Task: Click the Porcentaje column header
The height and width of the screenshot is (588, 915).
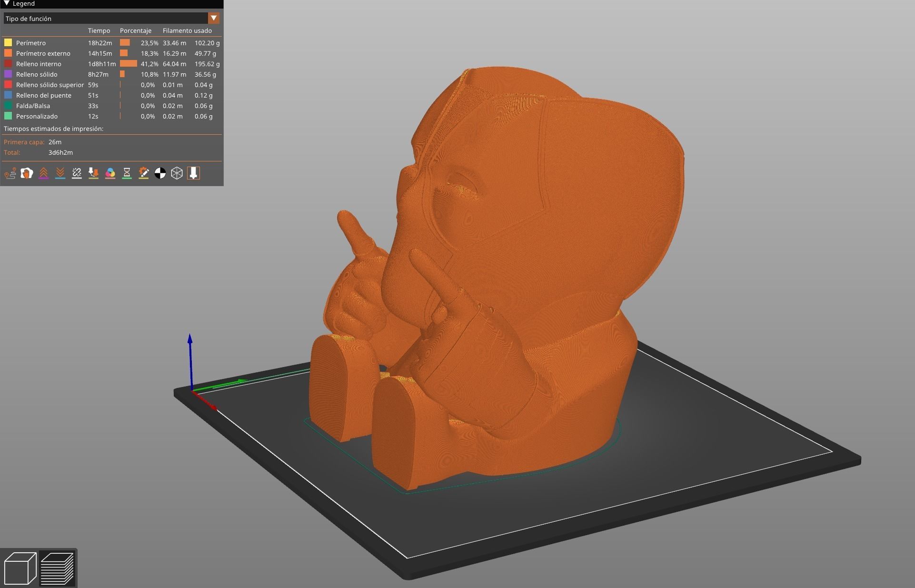Action: coord(136,30)
